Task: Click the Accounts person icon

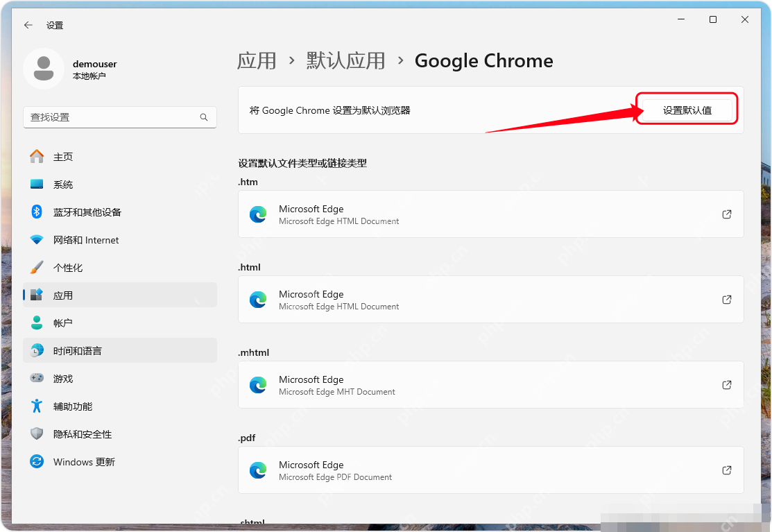Action: (x=37, y=323)
